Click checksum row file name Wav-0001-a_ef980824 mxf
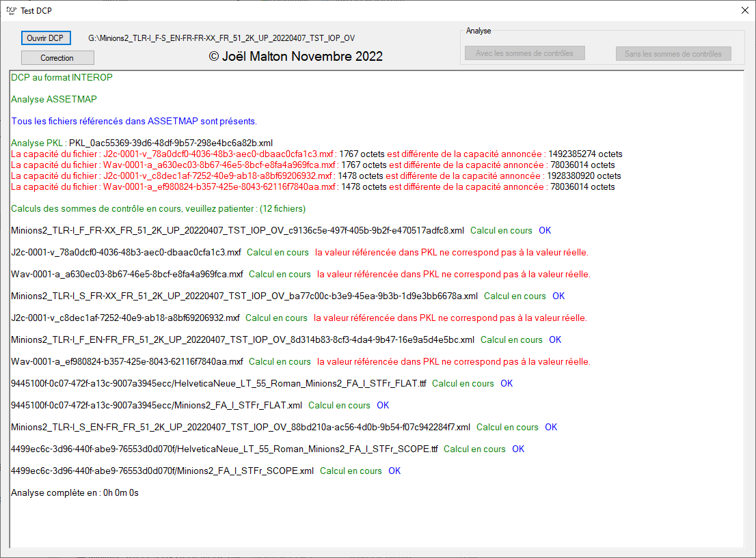The image size is (756, 558). point(127,362)
